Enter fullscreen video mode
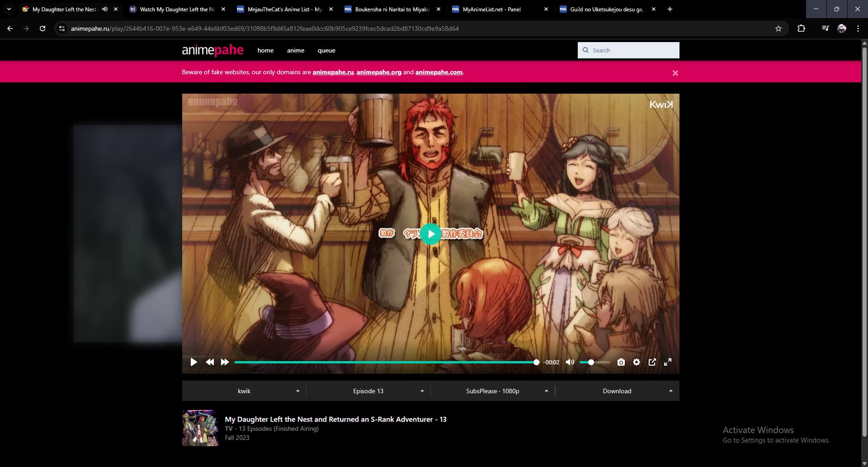Screen dimensions: 868x467 pos(668,362)
